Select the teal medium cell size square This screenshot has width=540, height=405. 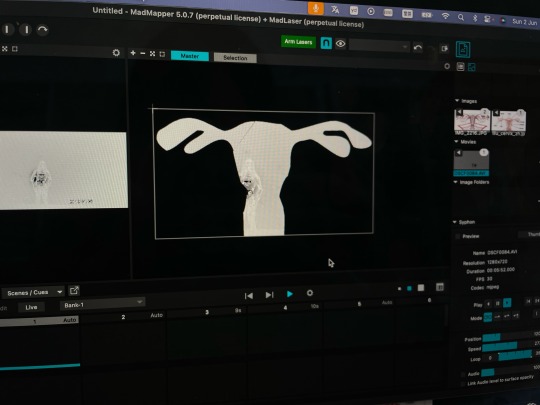point(409,288)
